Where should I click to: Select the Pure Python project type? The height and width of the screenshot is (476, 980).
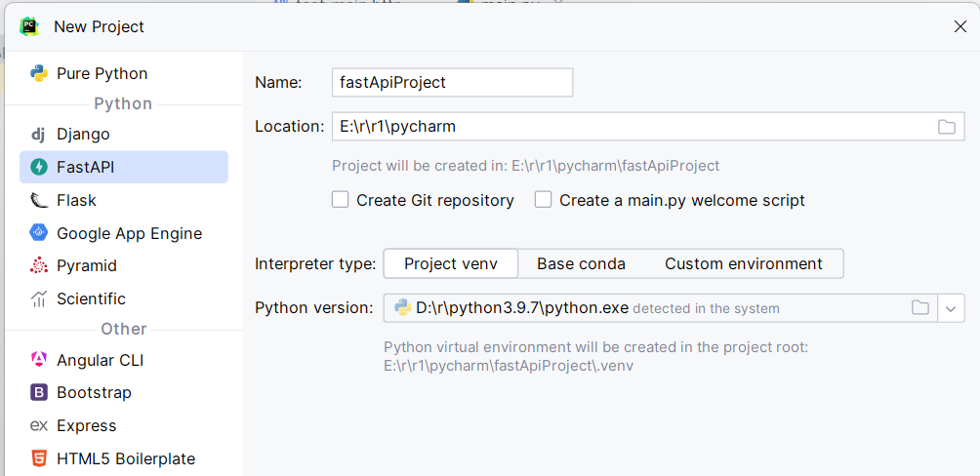point(124,74)
